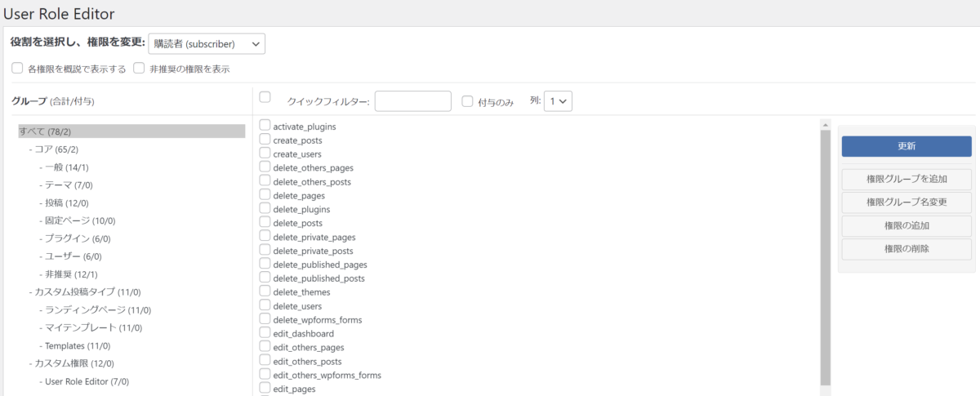Enable showing each capability in summary form

(17, 69)
